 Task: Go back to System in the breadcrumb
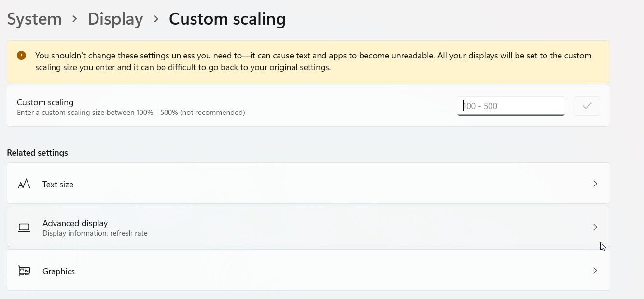[34, 19]
